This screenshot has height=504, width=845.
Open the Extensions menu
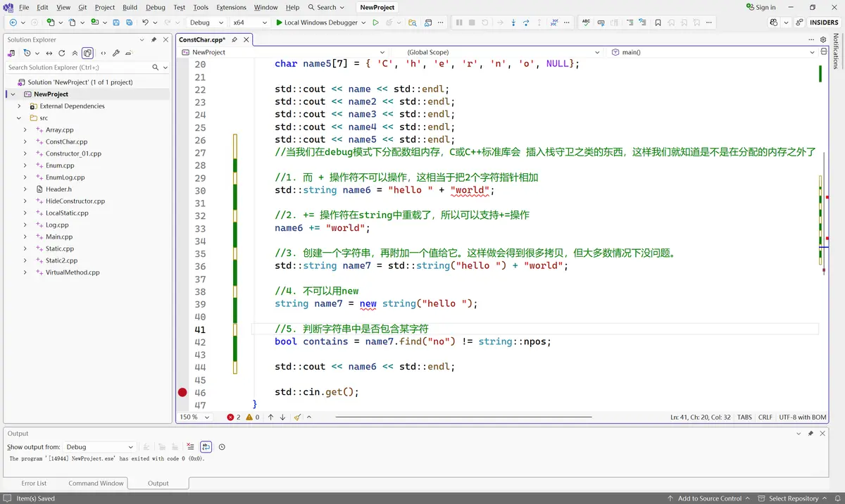[x=231, y=7]
